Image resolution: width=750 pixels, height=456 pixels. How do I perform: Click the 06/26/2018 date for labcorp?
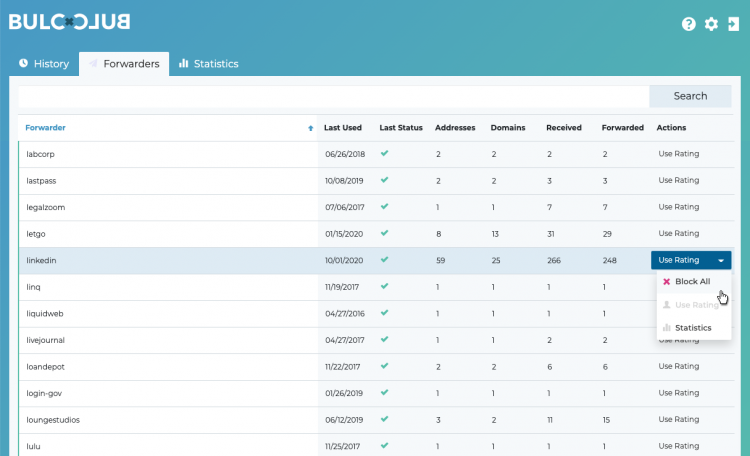(x=345, y=154)
